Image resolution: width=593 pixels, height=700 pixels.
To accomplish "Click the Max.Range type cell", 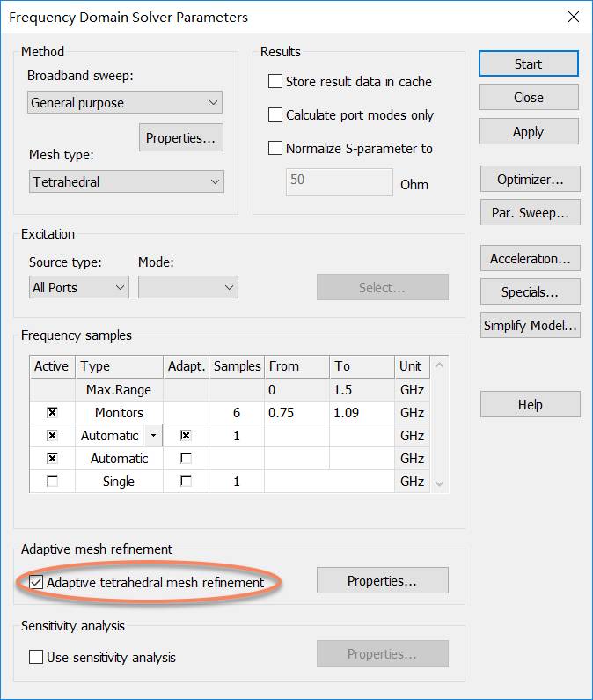I will click(119, 390).
